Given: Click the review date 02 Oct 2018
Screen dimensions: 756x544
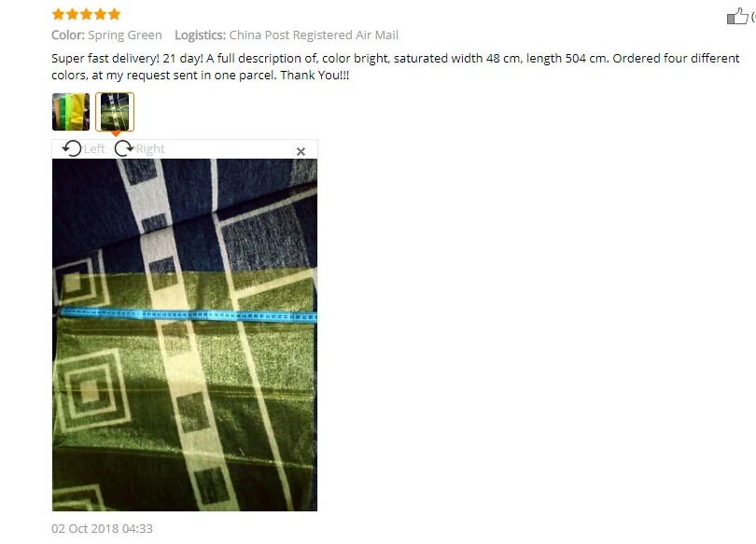Looking at the screenshot, I should [x=103, y=528].
